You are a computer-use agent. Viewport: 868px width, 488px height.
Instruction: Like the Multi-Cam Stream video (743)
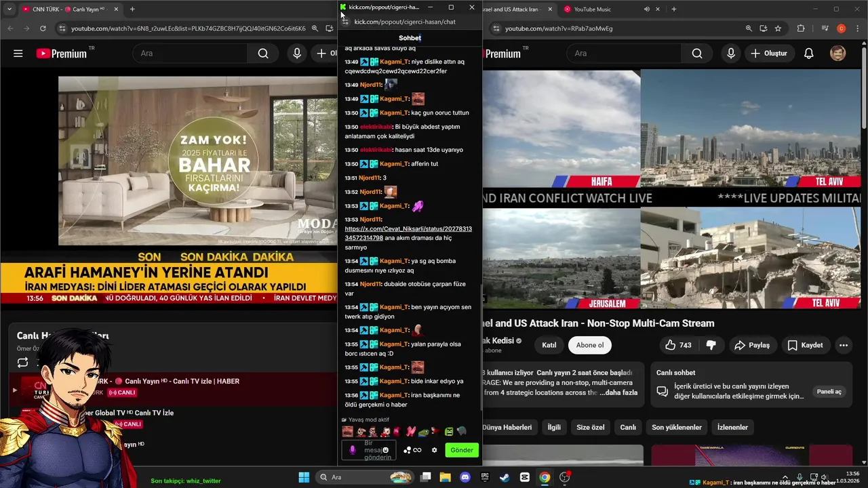point(678,345)
